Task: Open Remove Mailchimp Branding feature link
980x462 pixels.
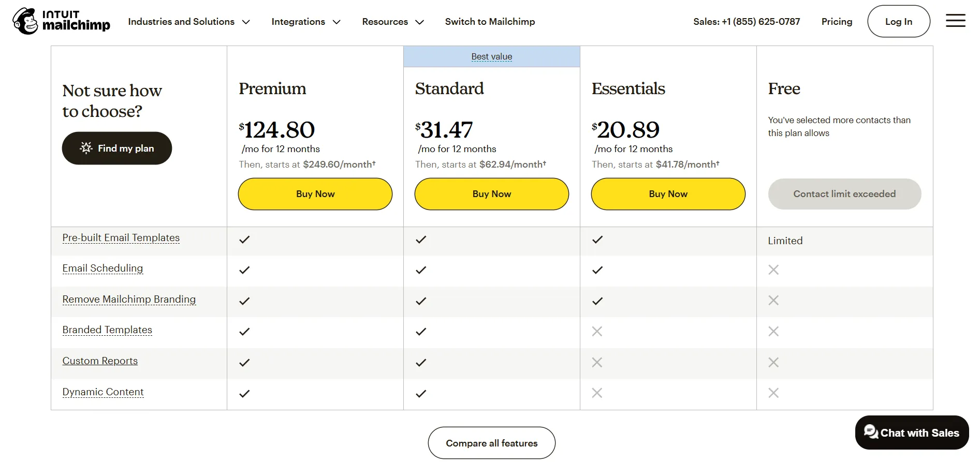Action: [129, 299]
